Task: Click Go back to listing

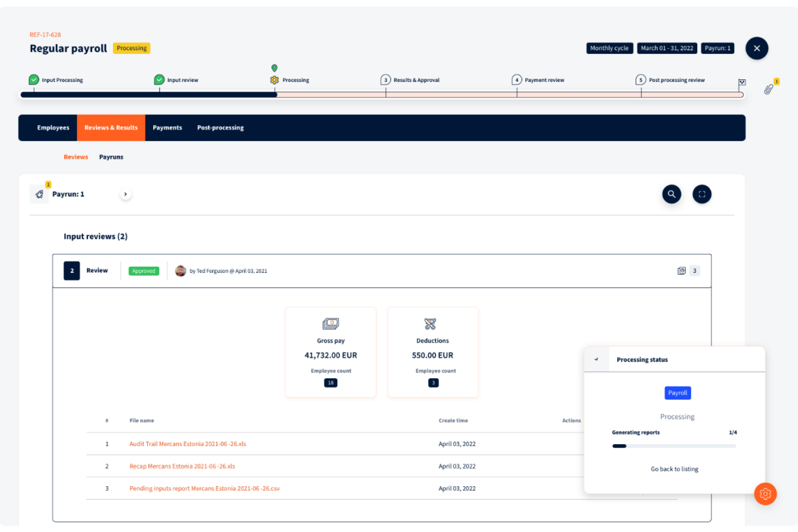Action: click(674, 469)
